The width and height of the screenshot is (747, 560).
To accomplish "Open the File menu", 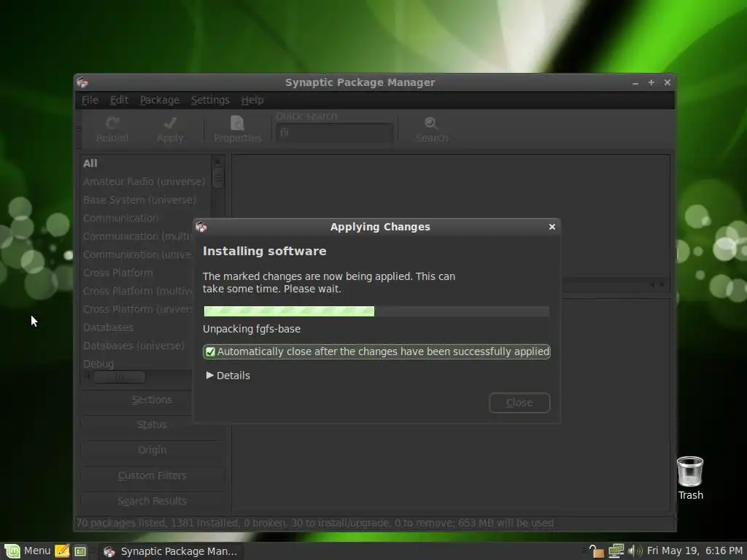I will pyautogui.click(x=90, y=100).
